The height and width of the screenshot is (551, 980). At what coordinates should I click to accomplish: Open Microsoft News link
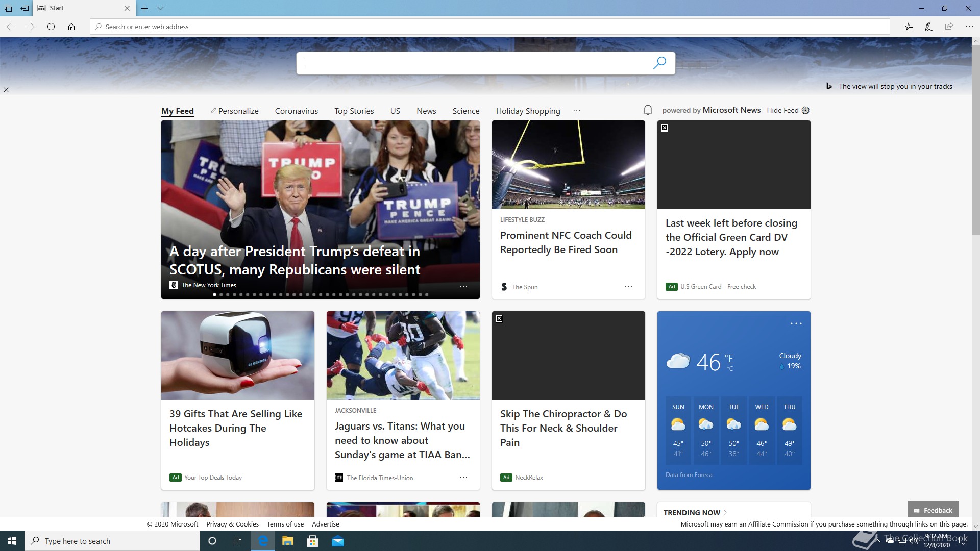point(731,110)
